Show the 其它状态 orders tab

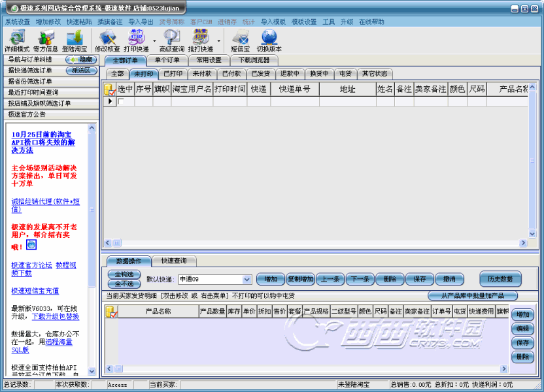point(375,73)
